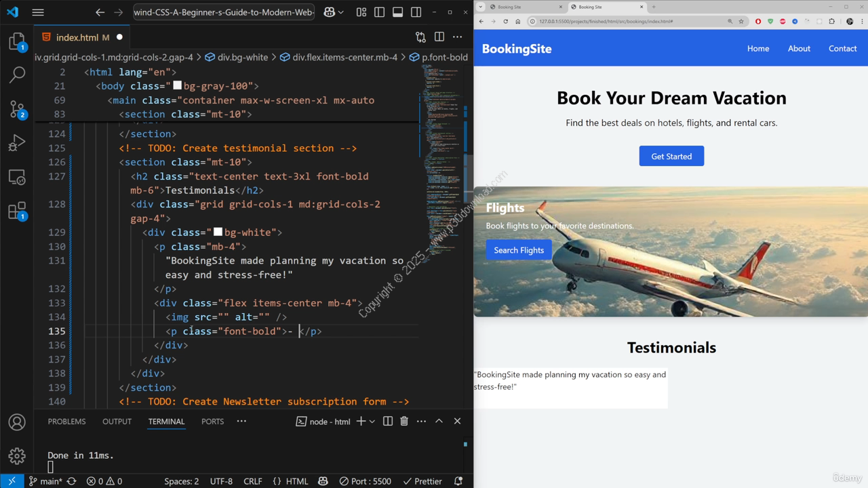The image size is (868, 488).
Task: Toggle the primary sidebar layout button
Action: click(379, 12)
